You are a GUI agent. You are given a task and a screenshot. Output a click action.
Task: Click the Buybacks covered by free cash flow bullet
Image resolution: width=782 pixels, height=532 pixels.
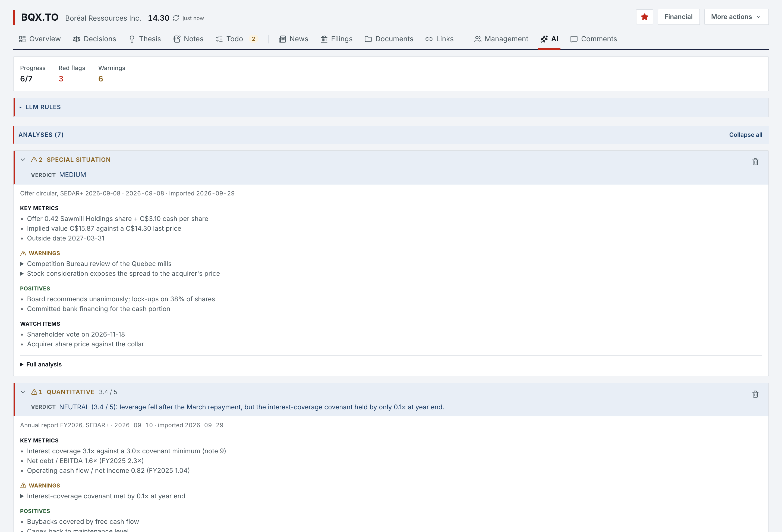click(83, 522)
